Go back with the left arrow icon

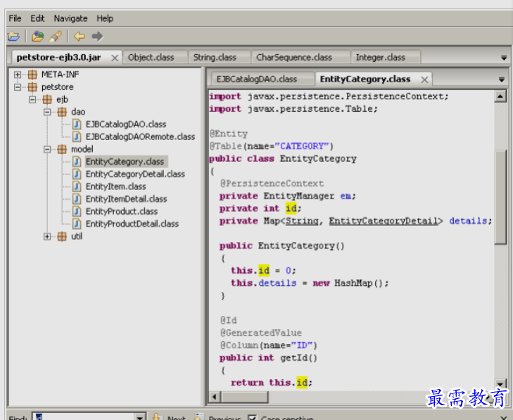tap(80, 37)
